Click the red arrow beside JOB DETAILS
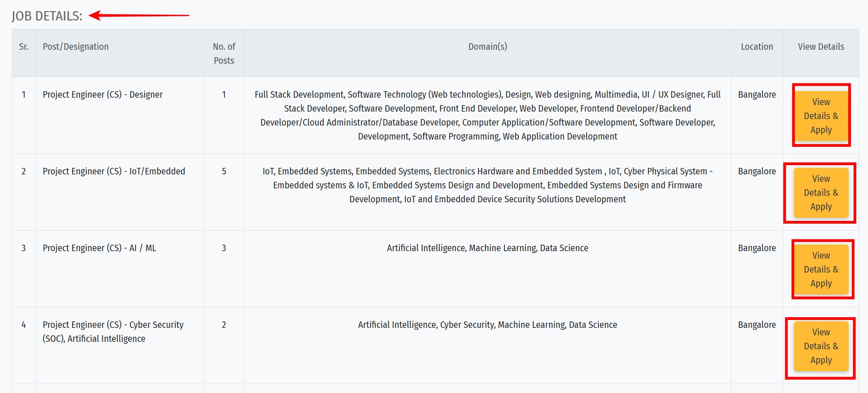The image size is (868, 393). 139,15
